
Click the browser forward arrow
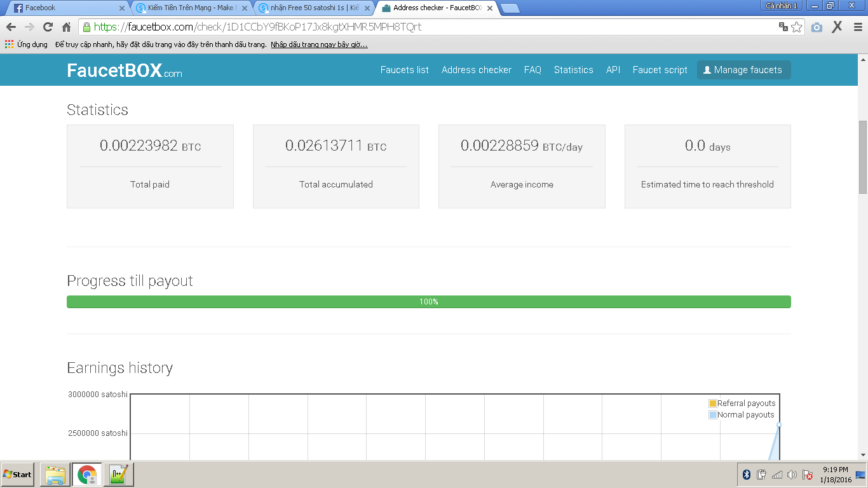pos(29,27)
